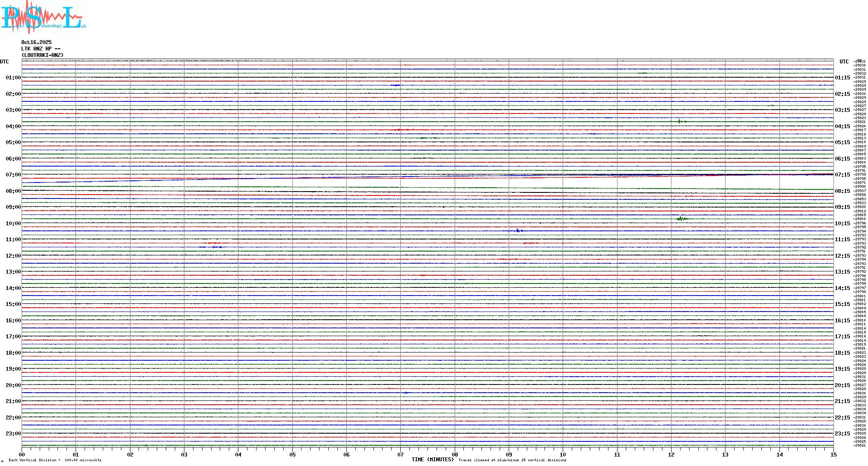Click the green seismic burst near minute 12
The image size is (868, 466).
tap(681, 219)
